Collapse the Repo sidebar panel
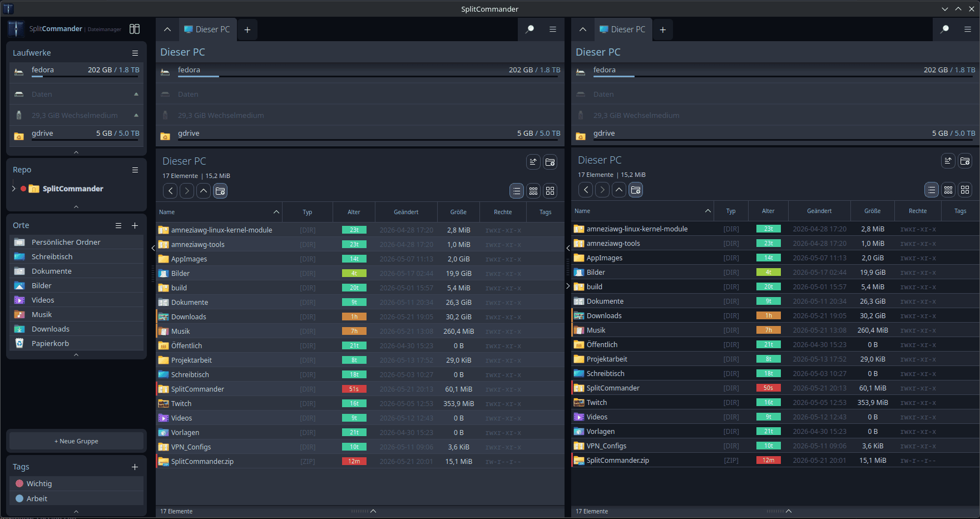The width and height of the screenshot is (980, 519). point(76,206)
